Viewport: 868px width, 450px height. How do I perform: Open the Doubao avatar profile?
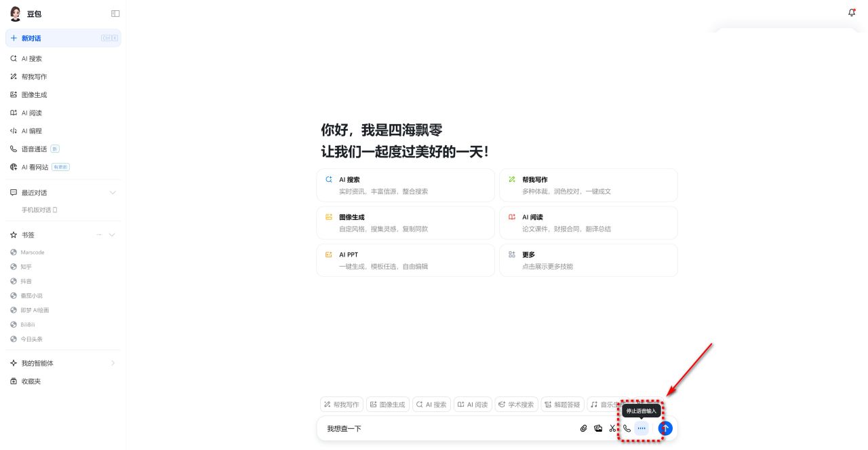point(16,14)
